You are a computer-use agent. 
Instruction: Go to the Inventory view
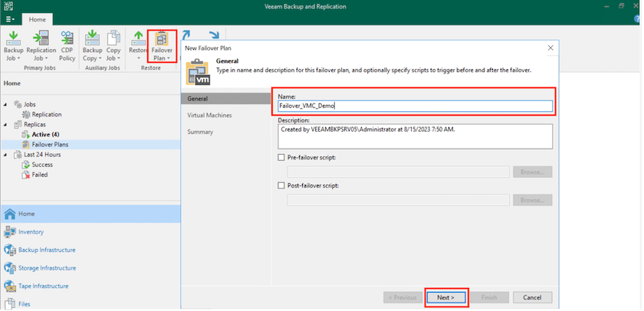click(x=31, y=231)
